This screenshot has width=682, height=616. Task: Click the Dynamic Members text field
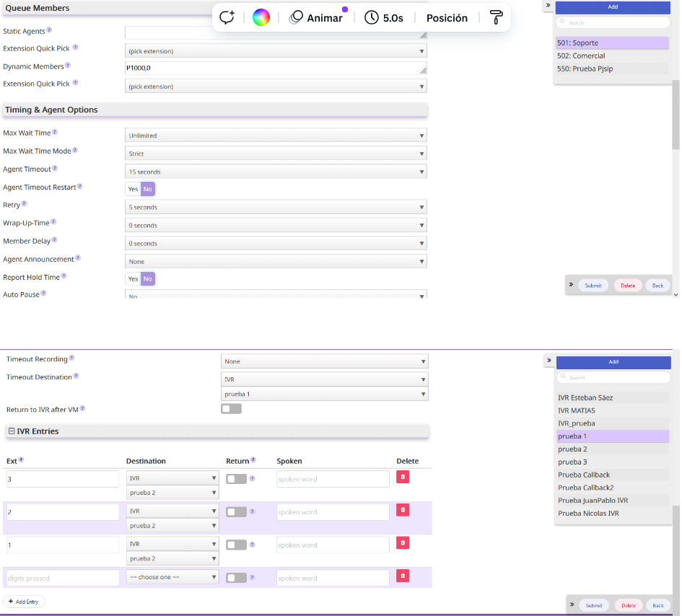(276, 68)
